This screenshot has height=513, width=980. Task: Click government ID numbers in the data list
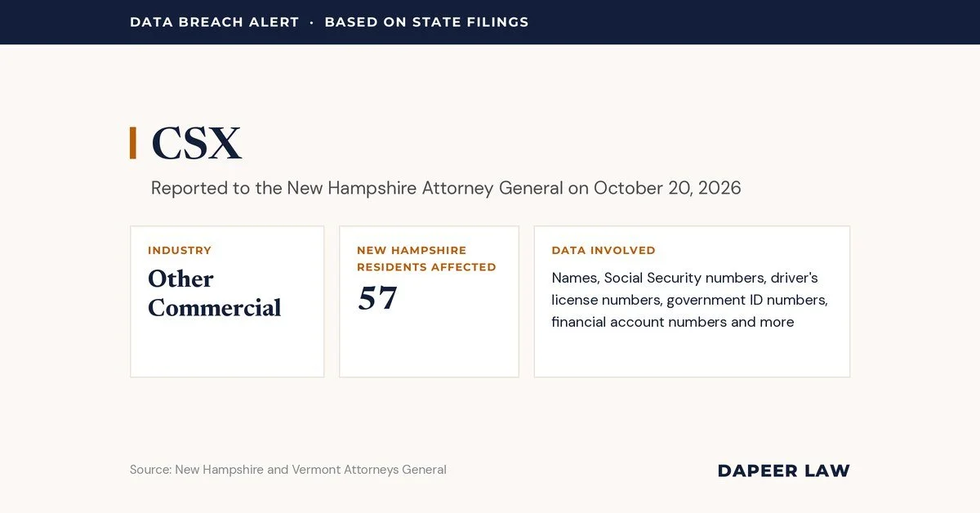coord(746,300)
